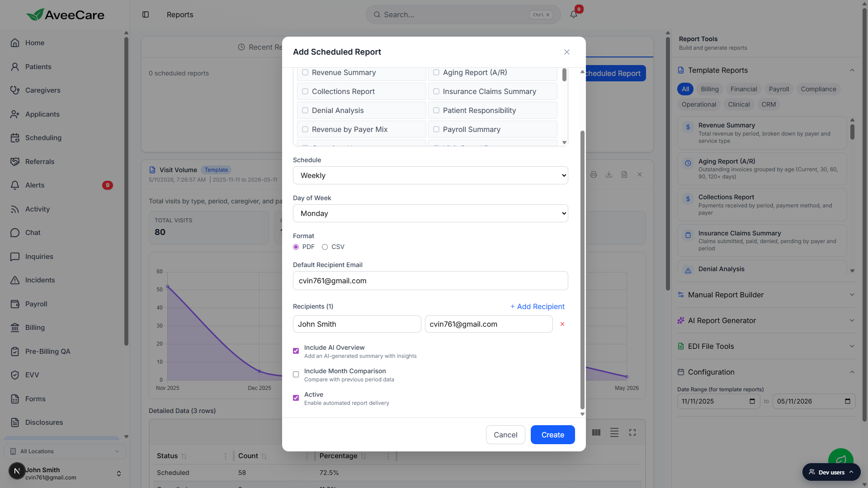
Task: Select the Financial template filter
Action: (x=744, y=89)
